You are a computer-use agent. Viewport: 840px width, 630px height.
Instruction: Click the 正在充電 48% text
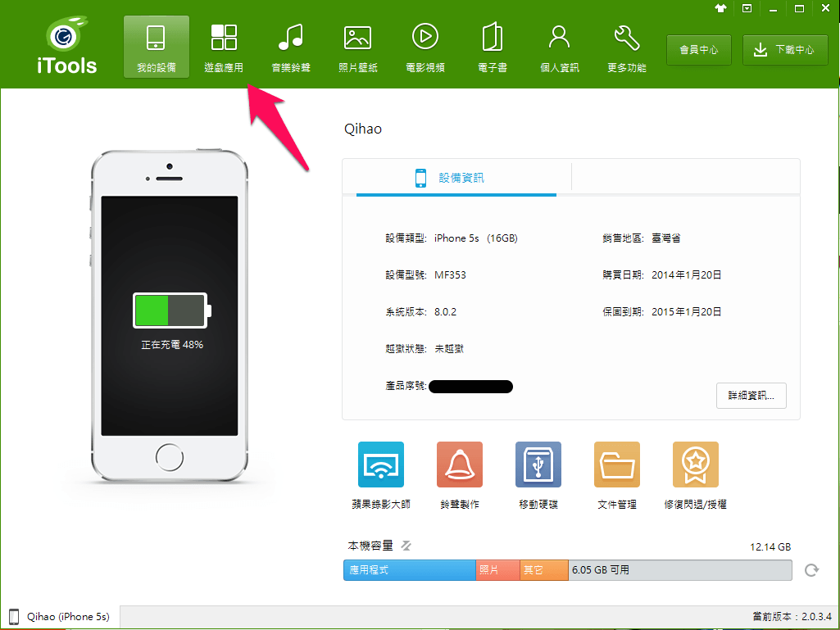pyautogui.click(x=172, y=345)
